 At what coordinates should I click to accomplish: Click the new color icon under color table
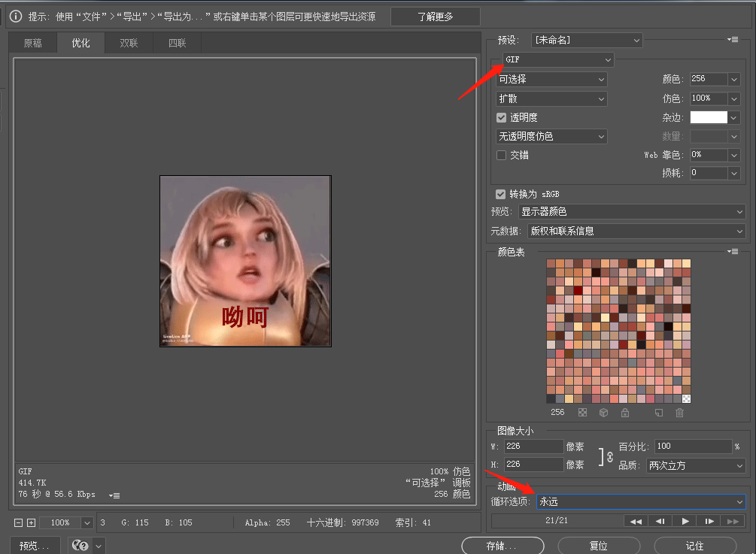click(x=659, y=413)
